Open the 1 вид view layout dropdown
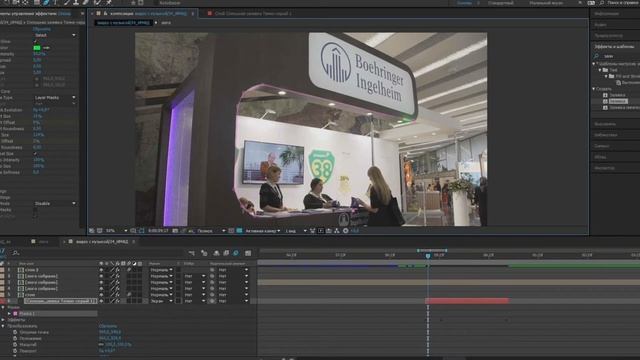 [x=296, y=231]
